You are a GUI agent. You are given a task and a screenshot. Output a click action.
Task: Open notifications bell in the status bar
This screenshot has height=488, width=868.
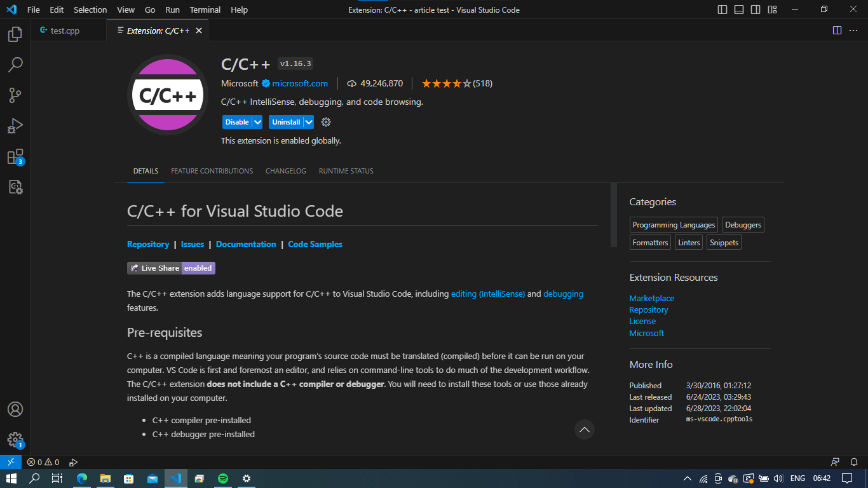point(853,462)
